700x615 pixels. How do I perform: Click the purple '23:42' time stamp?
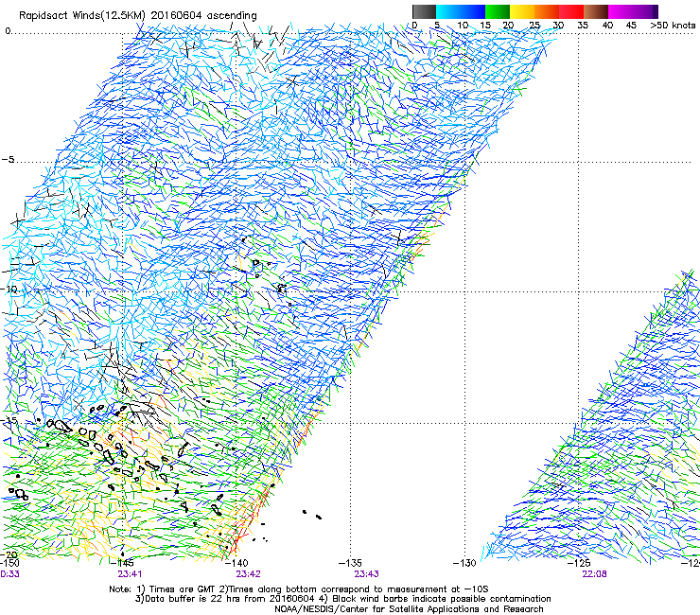coord(248,574)
